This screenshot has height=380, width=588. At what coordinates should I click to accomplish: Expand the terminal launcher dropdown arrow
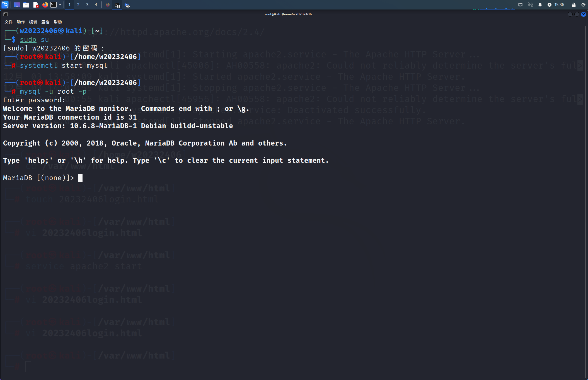click(x=60, y=5)
